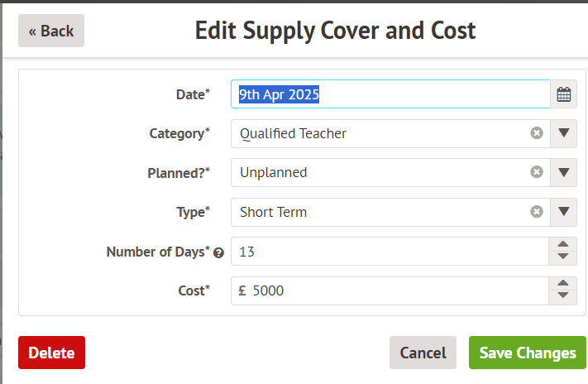Image resolution: width=588 pixels, height=384 pixels.
Task: Cancel editing supply cover
Action: (x=423, y=353)
